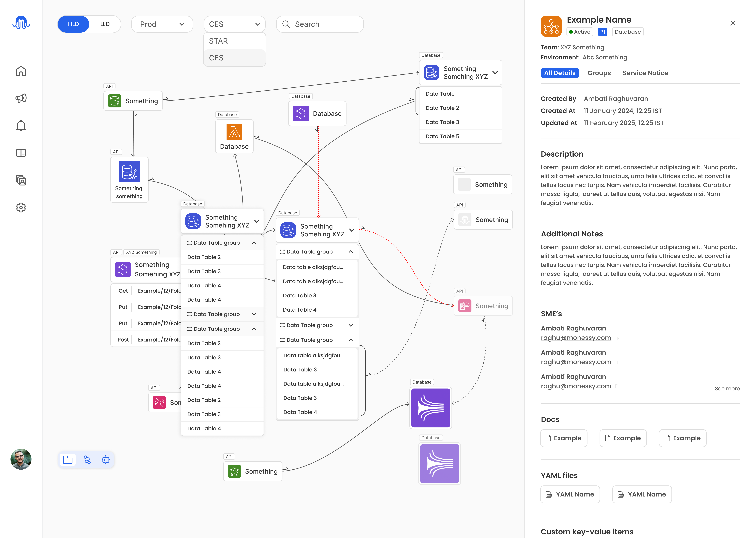
Task: Switch to HLD view
Action: (73, 24)
